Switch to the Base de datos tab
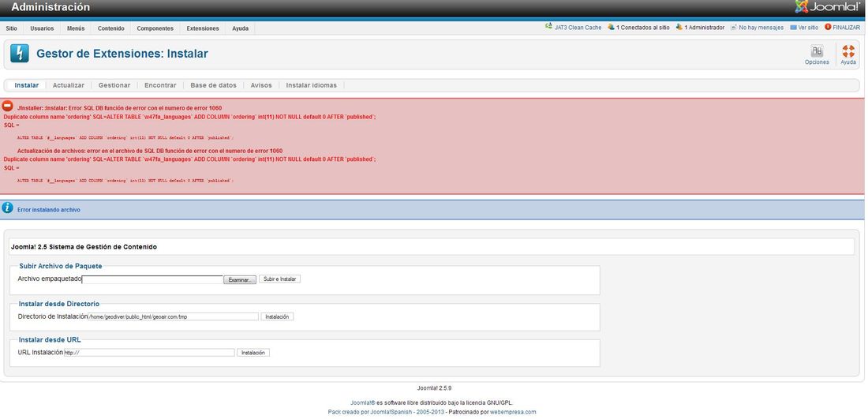The image size is (868, 419). (x=213, y=85)
